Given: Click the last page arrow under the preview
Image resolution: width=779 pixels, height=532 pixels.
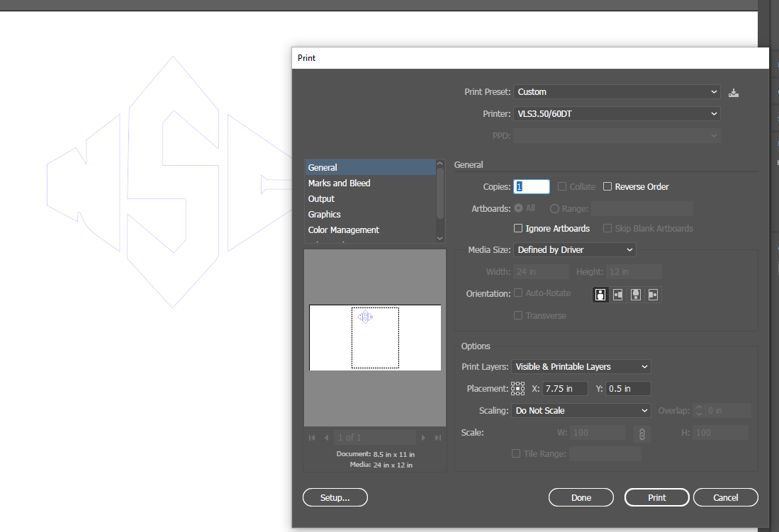Looking at the screenshot, I should (437, 437).
